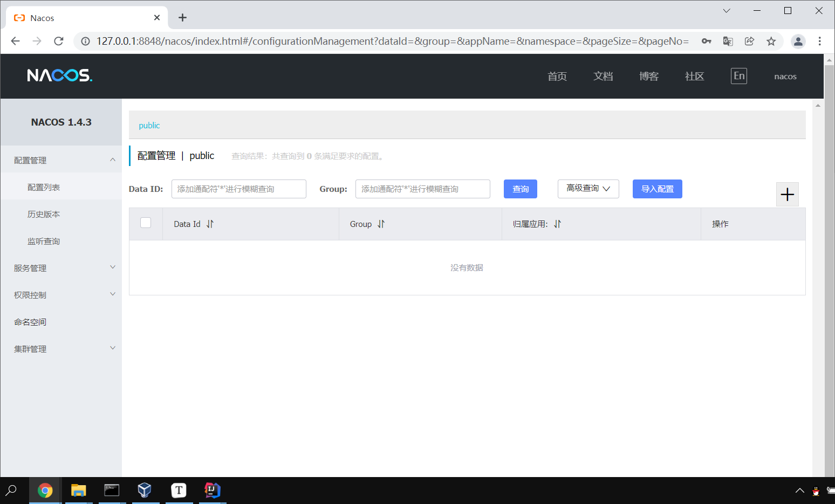Sort the table by Data Id
The height and width of the screenshot is (504, 835).
210,224
